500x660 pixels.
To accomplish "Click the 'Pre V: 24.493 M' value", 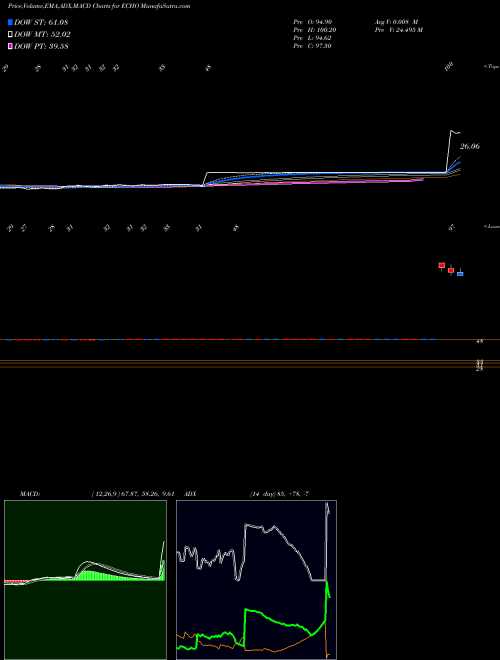I will click(x=398, y=30).
